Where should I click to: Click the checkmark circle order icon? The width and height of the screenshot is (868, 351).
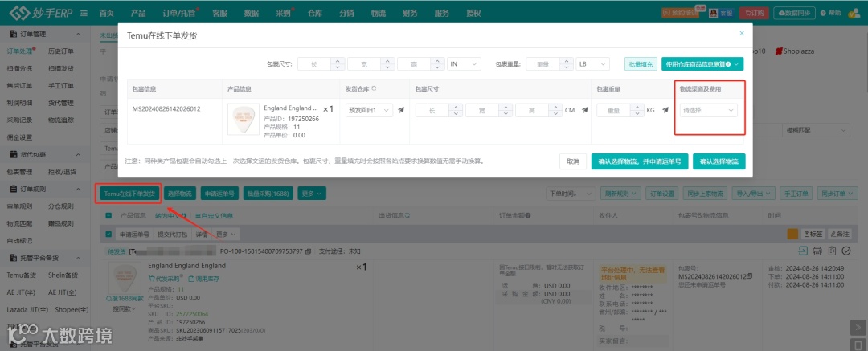click(x=845, y=251)
